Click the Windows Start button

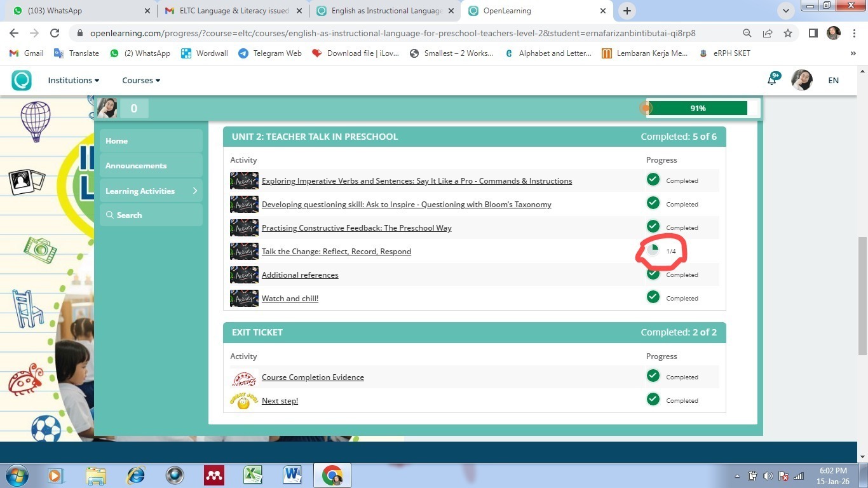coord(17,475)
